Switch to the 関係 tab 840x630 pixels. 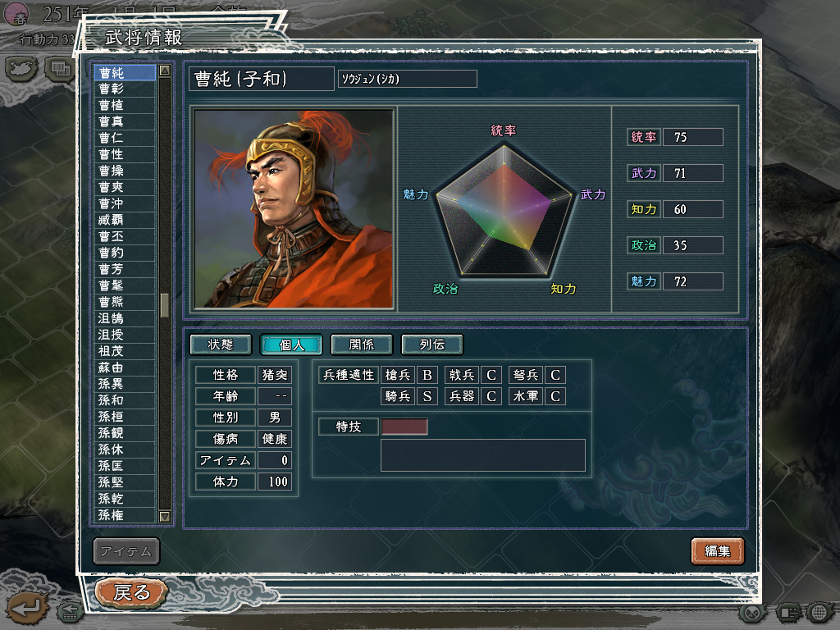tap(362, 345)
